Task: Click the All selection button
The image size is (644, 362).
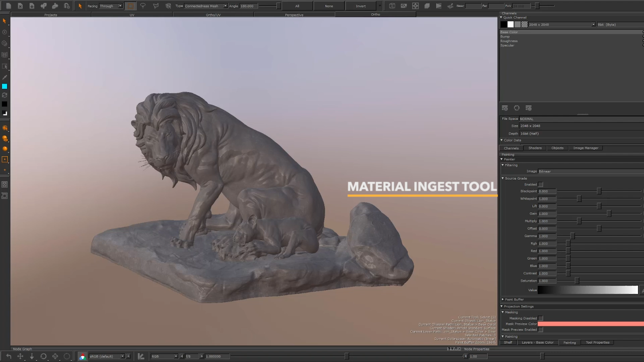Action: (297, 6)
